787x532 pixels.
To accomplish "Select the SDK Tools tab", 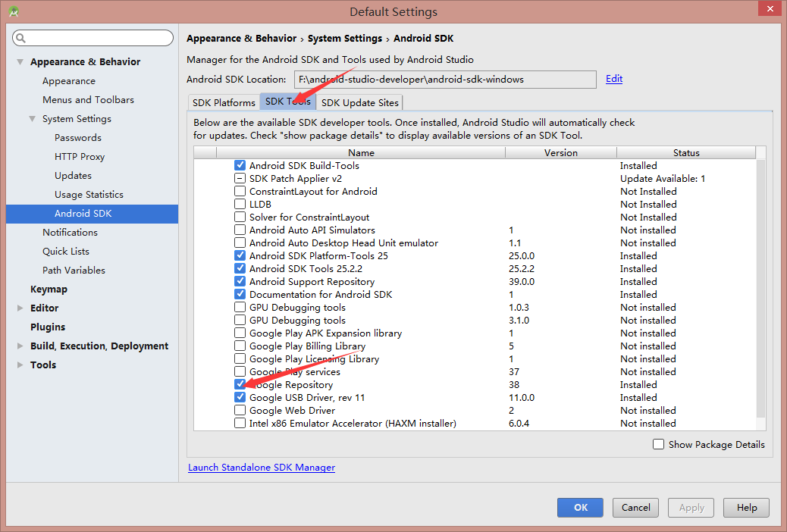I will tap(288, 102).
